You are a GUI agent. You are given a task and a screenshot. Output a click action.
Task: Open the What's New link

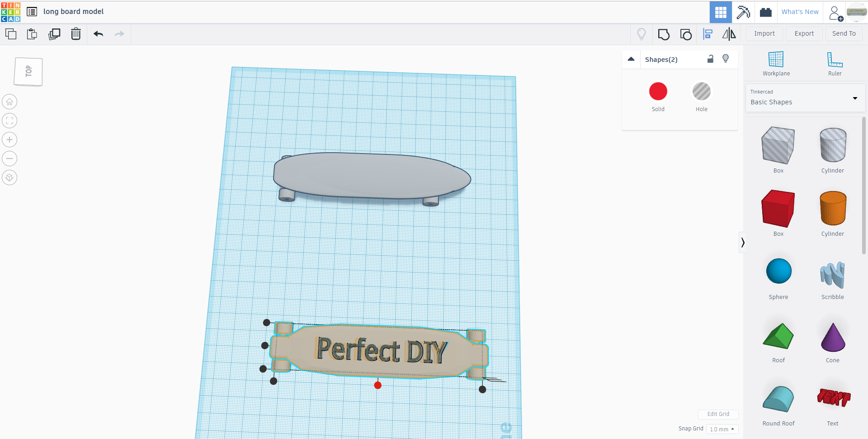800,12
